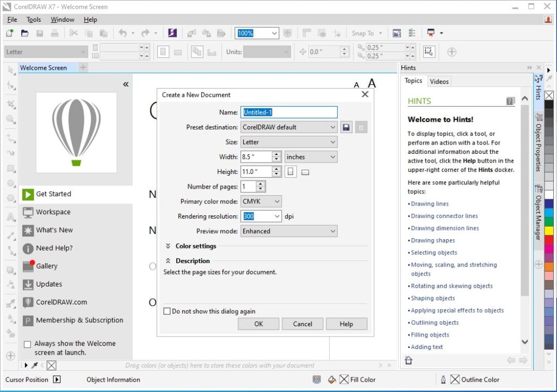Click the Redo arrow icon
The height and width of the screenshot is (392, 557).
pyautogui.click(x=145, y=33)
